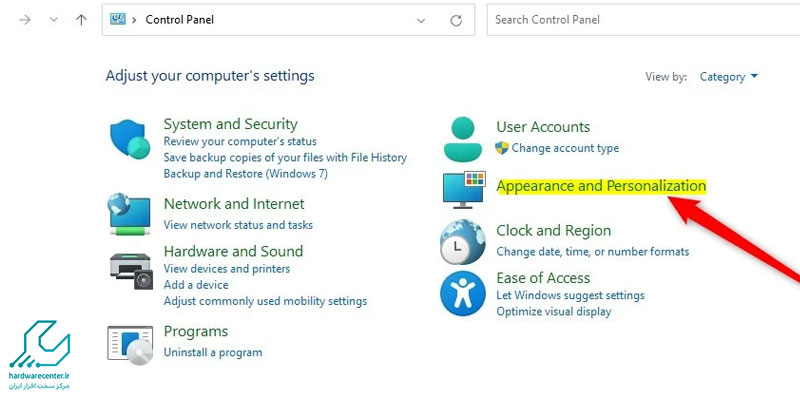The image size is (800, 400).
Task: Open the recent locations dropdown arrow
Action: [x=54, y=20]
